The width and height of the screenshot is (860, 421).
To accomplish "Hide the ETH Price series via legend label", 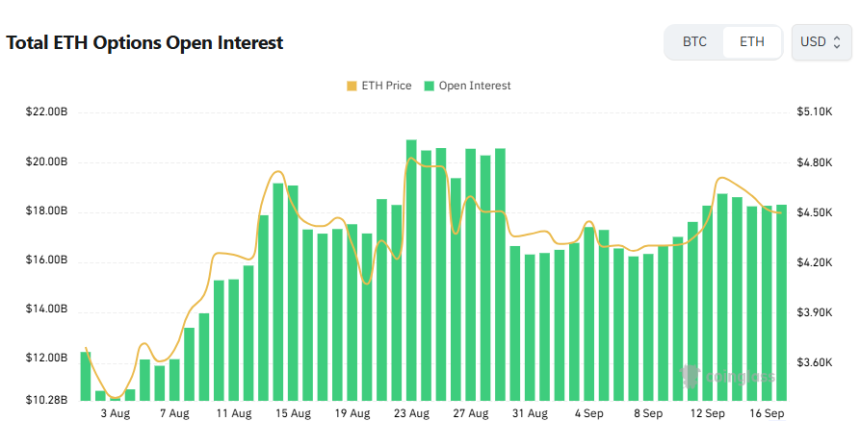I will point(386,86).
